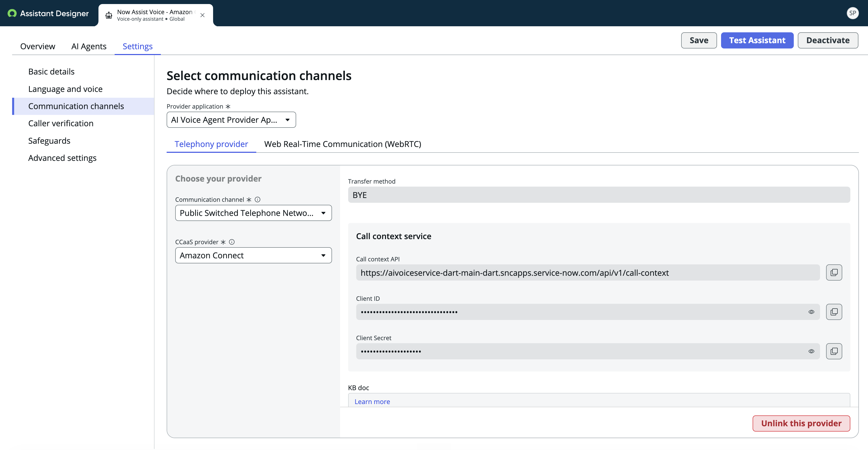Follow the Learn more link
Image resolution: width=868 pixels, height=450 pixels.
coord(372,402)
